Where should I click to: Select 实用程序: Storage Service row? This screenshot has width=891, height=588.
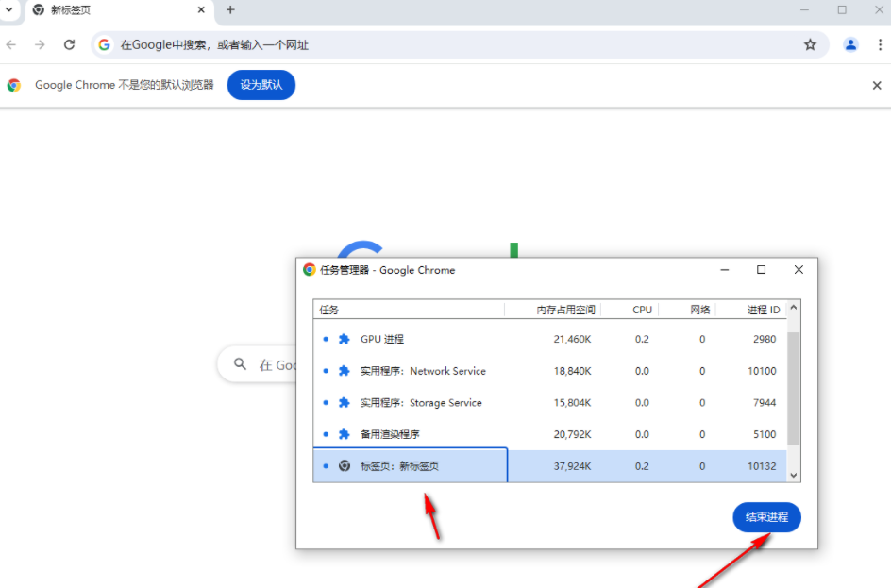click(549, 403)
